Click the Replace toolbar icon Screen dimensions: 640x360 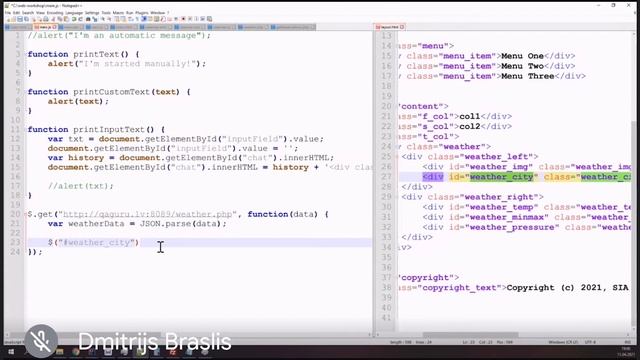(95, 19)
